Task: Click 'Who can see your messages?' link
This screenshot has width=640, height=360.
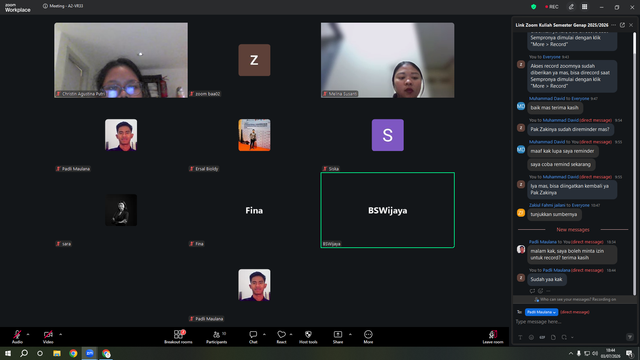Action: [x=575, y=299]
